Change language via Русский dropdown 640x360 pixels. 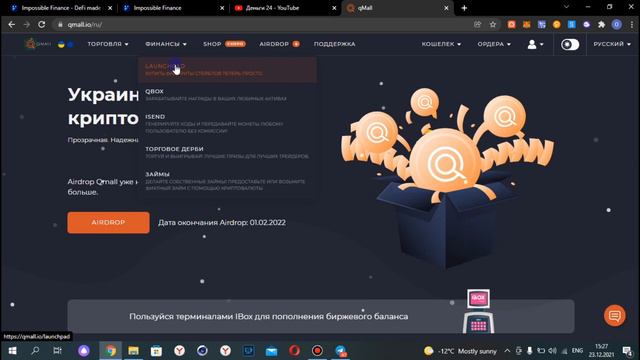[x=612, y=44]
